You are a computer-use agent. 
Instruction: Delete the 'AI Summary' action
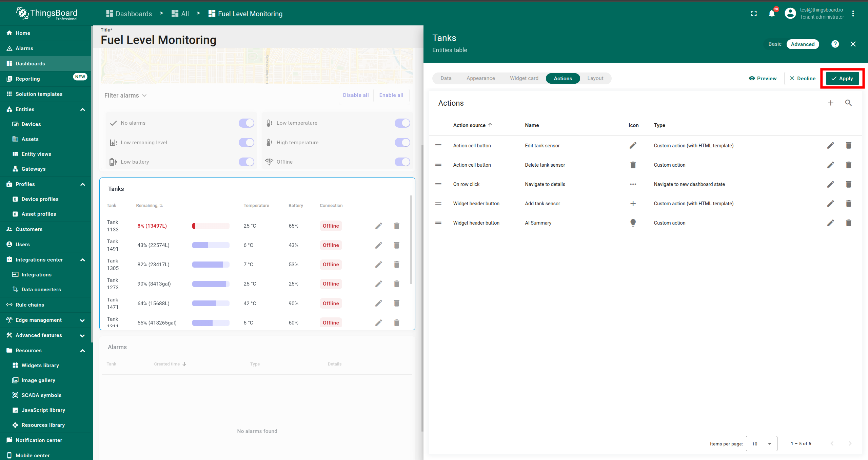click(x=848, y=223)
